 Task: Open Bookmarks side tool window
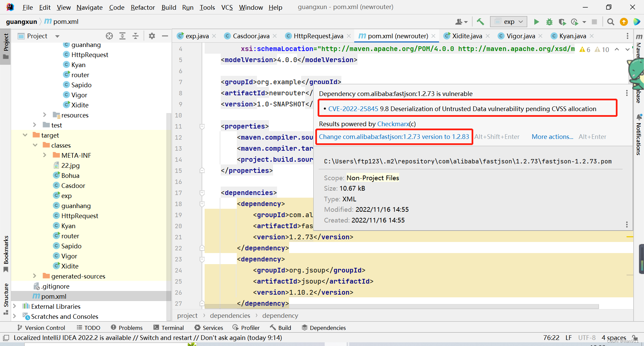(x=6, y=254)
